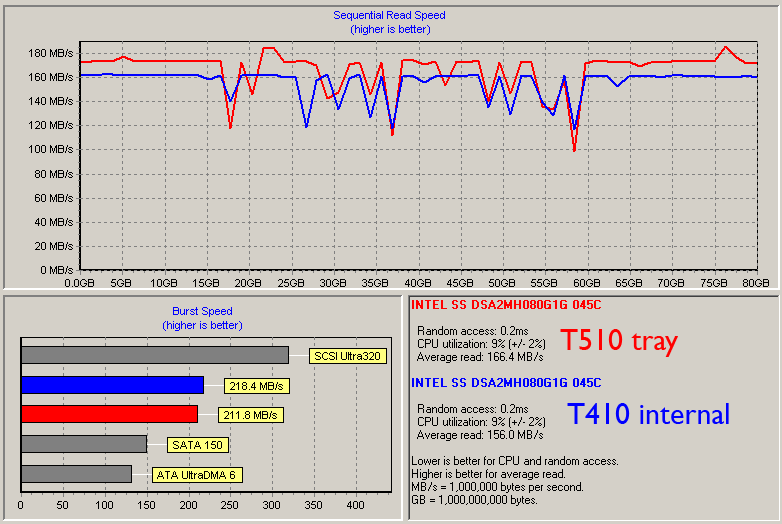Click the red T510 tray annotation
This screenshot has width=782, height=524.
pos(619,341)
